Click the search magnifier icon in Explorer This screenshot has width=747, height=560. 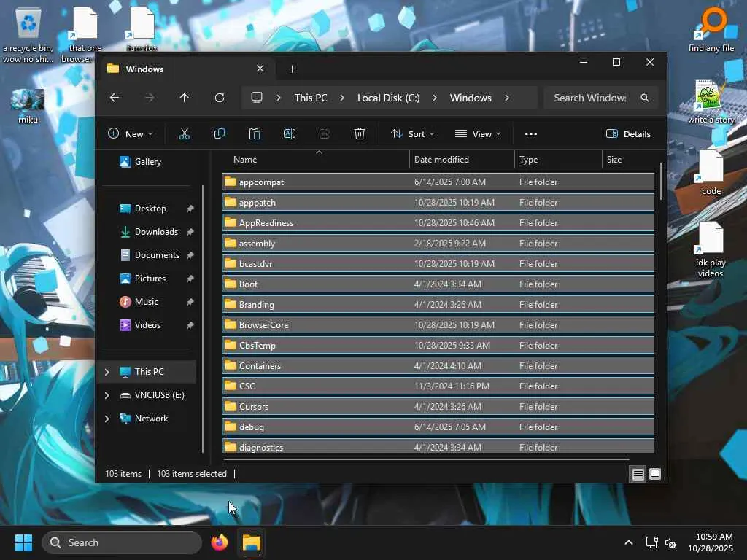tap(645, 98)
